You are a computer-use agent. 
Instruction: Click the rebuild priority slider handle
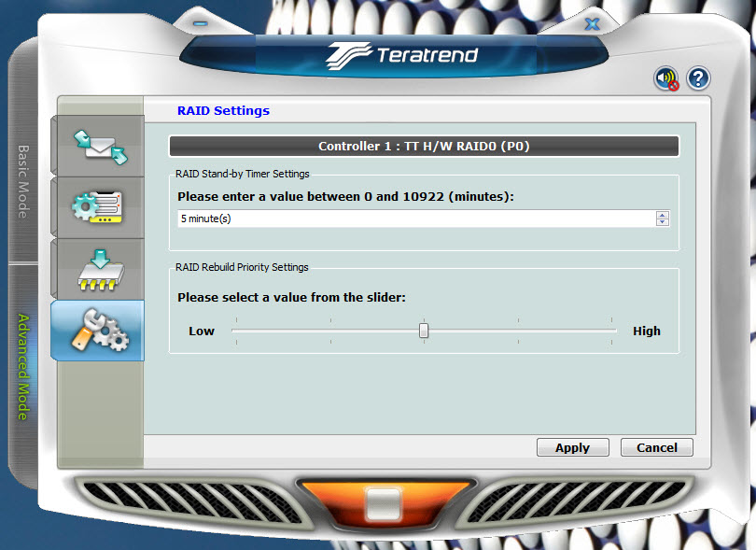[x=424, y=331]
